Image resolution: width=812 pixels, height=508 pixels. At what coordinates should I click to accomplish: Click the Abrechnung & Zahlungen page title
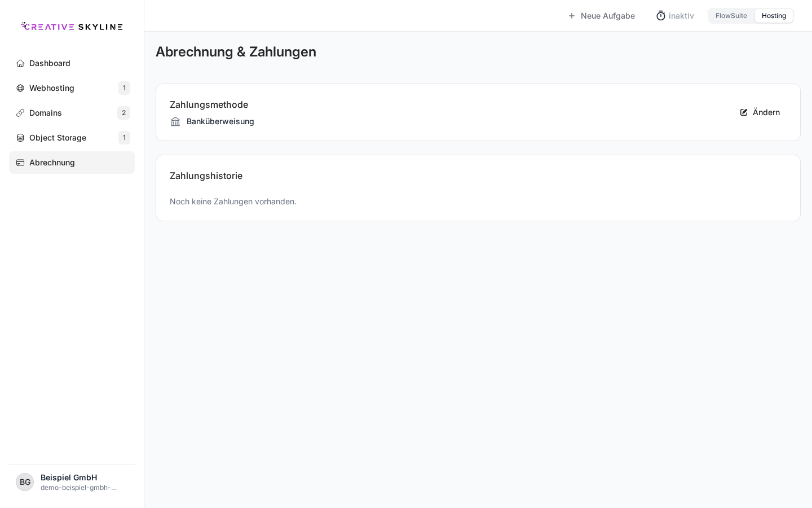pos(236,52)
